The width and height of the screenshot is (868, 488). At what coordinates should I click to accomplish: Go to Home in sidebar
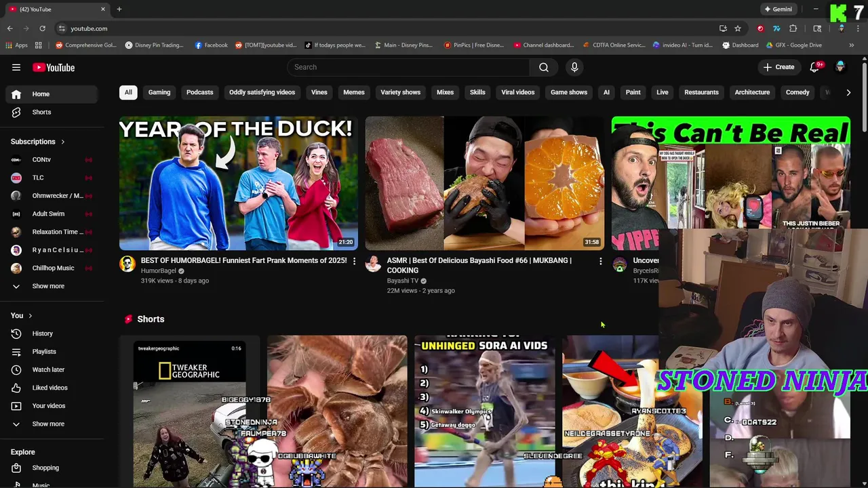click(52, 94)
